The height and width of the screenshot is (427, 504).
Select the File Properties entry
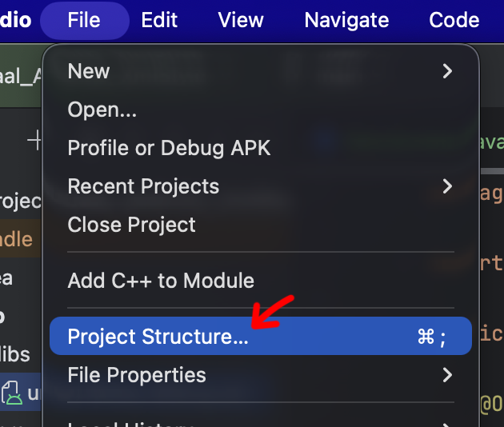coord(137,375)
